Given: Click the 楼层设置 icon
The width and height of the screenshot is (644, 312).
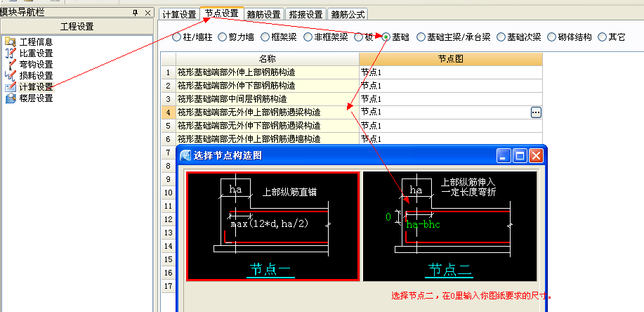Looking at the screenshot, I should [11, 98].
